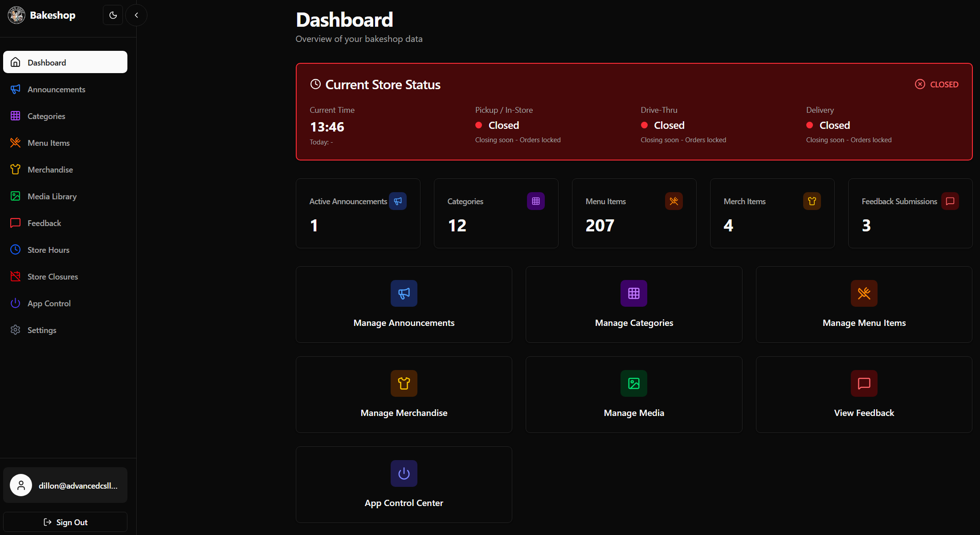
Task: Open Manage Media card label
Action: point(634,413)
